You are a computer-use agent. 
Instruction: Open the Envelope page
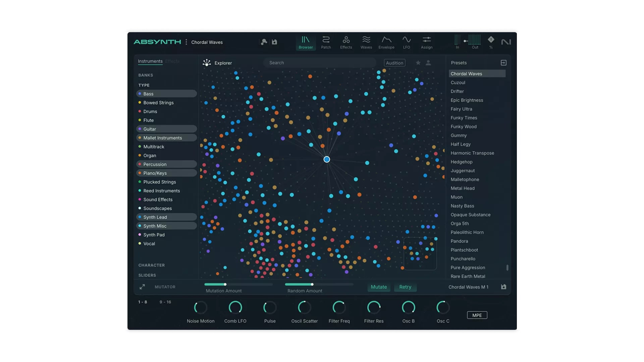click(386, 43)
